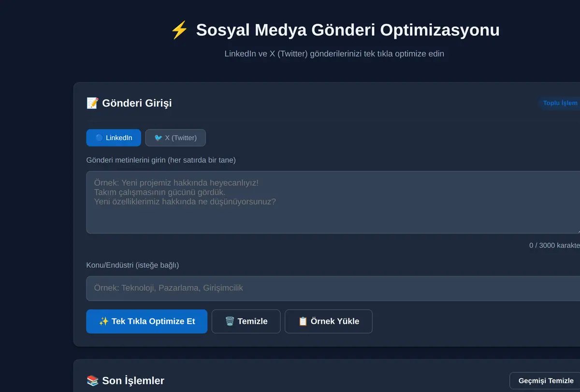Image resolution: width=580 pixels, height=392 pixels.
Task: Click the Geçmişi Temizle button
Action: click(546, 380)
